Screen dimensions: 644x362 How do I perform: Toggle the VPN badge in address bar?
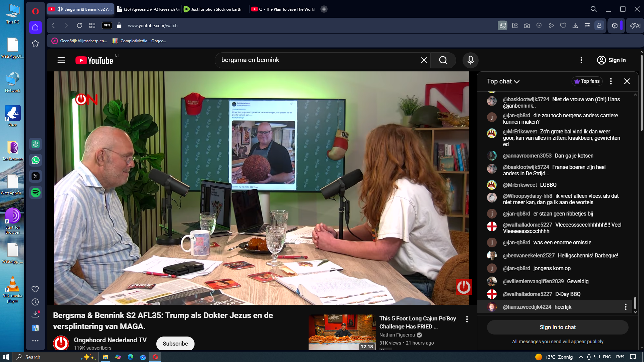pos(107,25)
